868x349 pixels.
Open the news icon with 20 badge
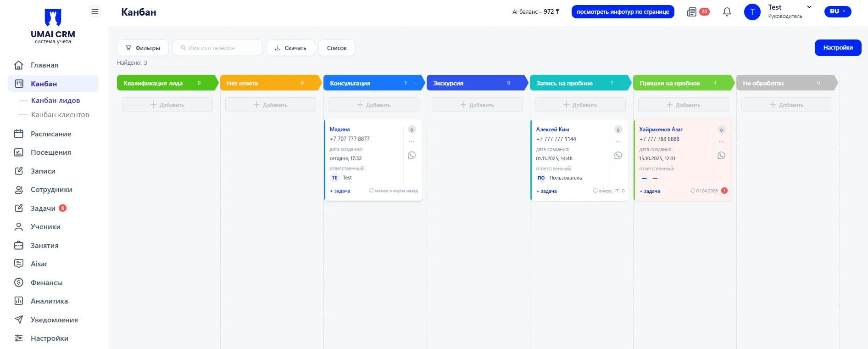click(692, 12)
